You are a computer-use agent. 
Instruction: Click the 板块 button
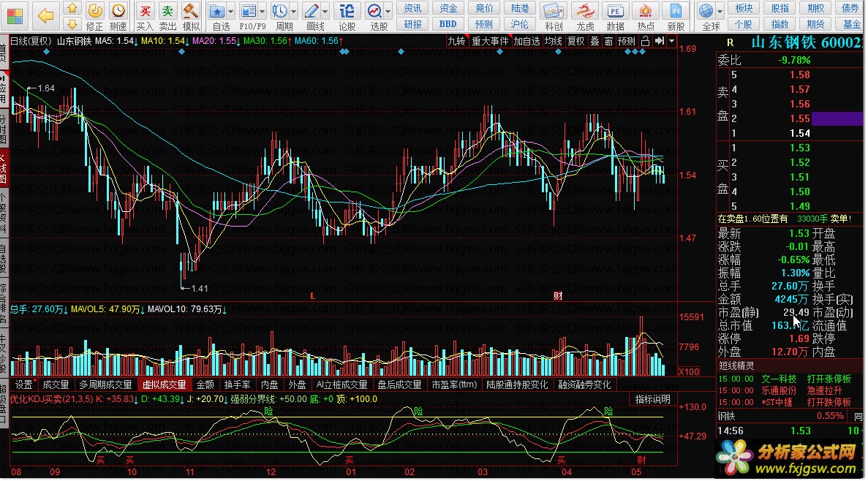744,8
